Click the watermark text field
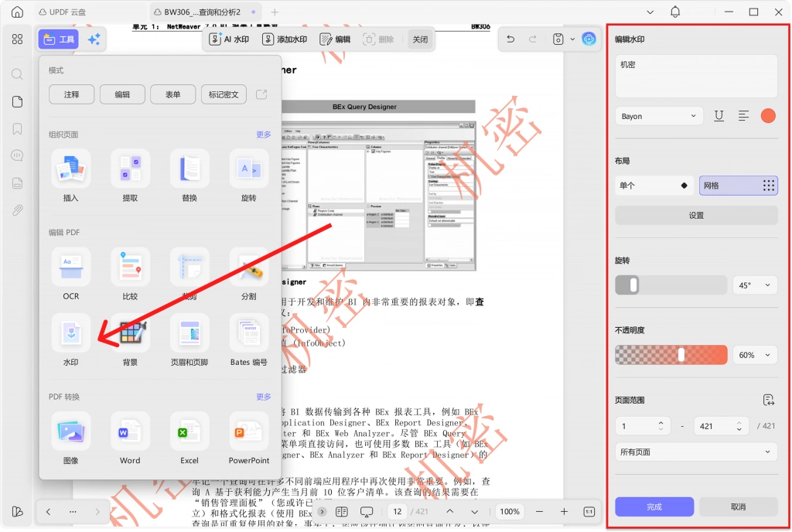This screenshot has height=532, width=792. coord(696,77)
